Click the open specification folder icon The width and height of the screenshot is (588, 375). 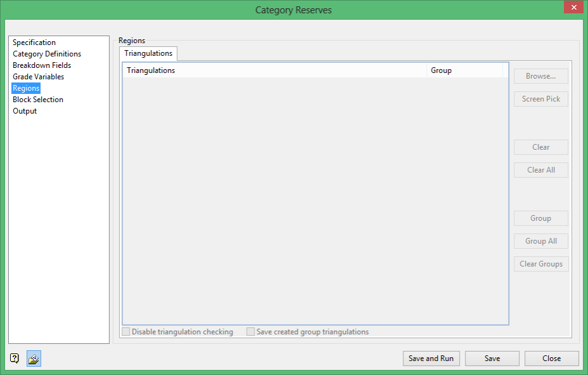click(34, 359)
